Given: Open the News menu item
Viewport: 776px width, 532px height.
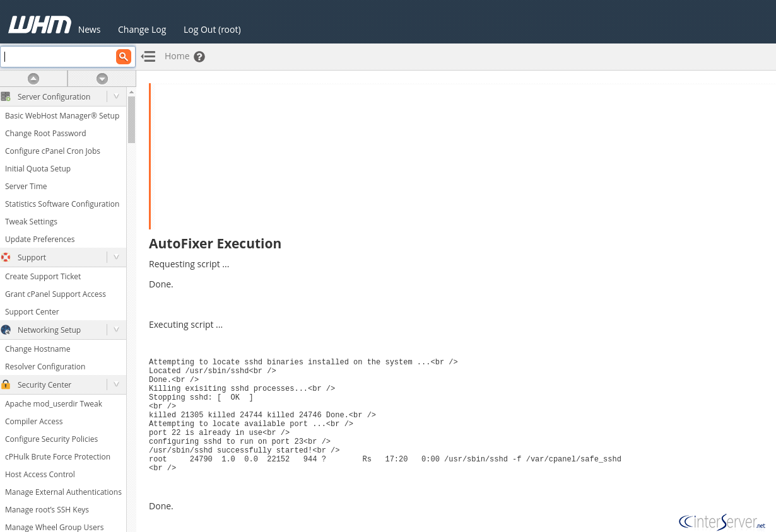Looking at the screenshot, I should point(90,30).
